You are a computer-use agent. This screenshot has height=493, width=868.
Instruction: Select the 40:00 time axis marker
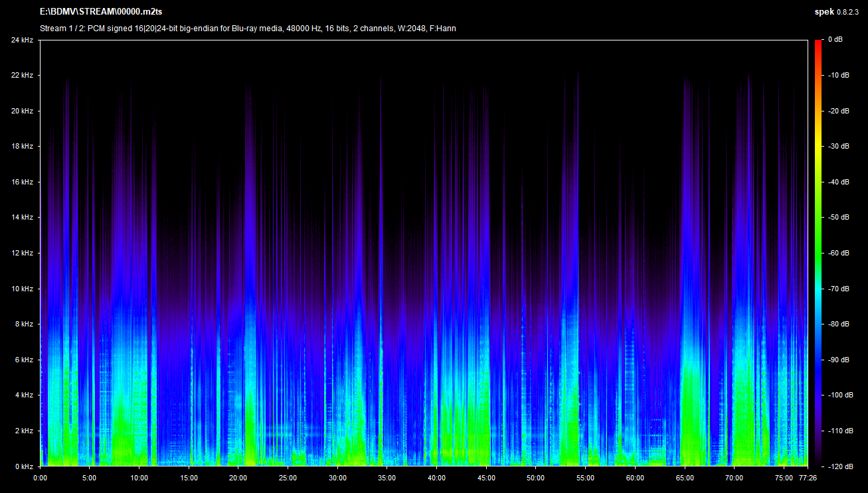[436, 477]
